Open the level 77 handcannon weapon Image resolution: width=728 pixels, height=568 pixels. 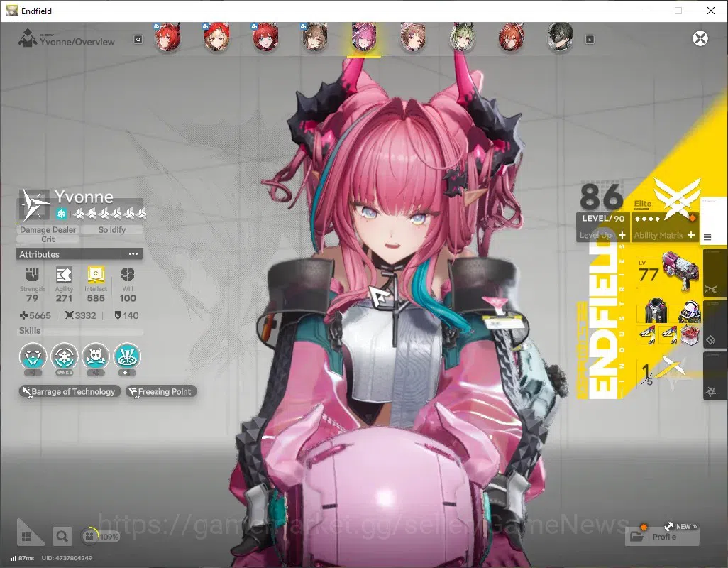680,271
